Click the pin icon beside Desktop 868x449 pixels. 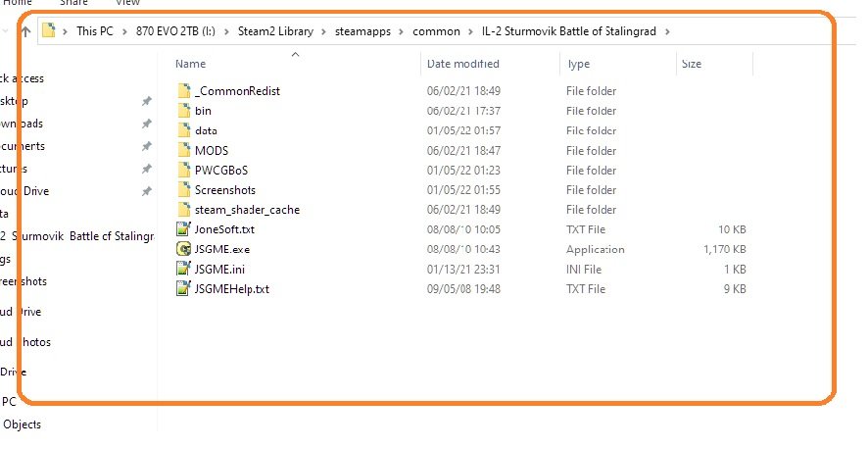[x=146, y=101]
